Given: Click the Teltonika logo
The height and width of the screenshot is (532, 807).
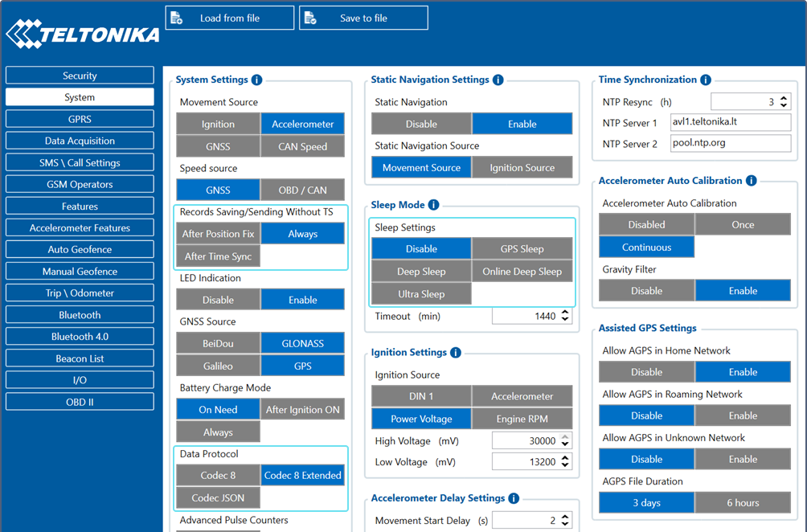Looking at the screenshot, I should (82, 34).
